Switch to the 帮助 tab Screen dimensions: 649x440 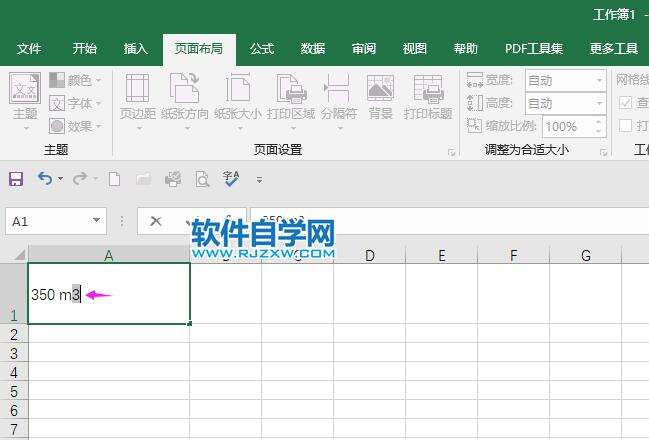[x=466, y=48]
